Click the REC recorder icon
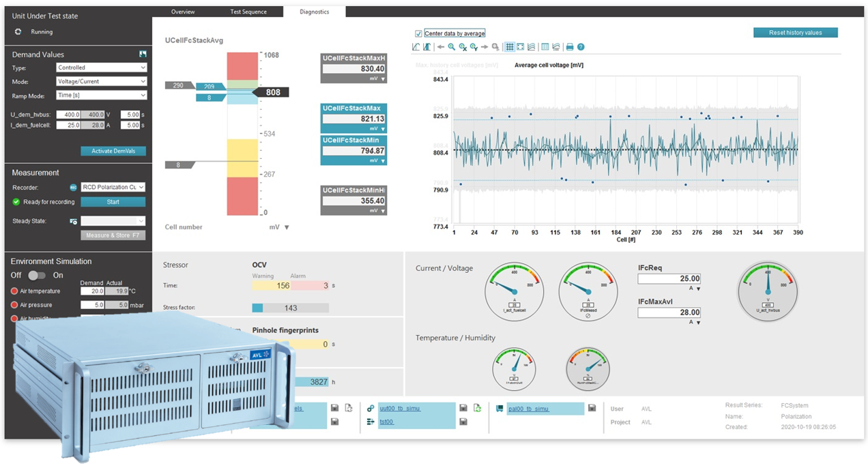The width and height of the screenshot is (868, 468). pyautogui.click(x=74, y=187)
